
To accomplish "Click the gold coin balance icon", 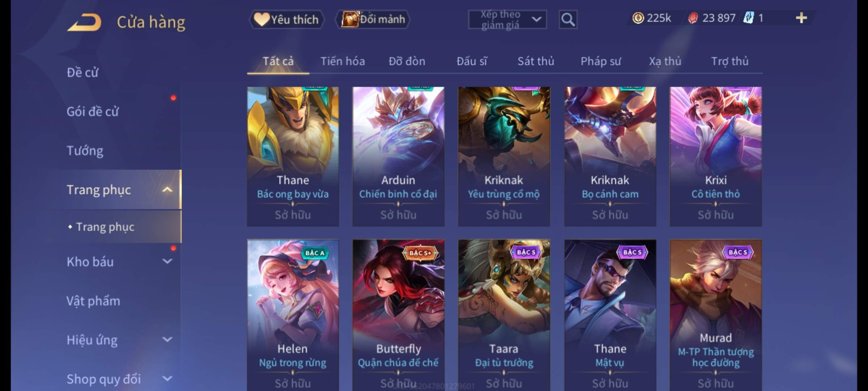I will point(638,18).
